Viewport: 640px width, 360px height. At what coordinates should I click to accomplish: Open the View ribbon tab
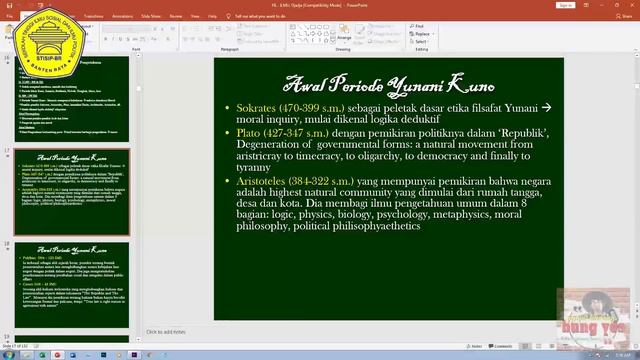(195, 16)
